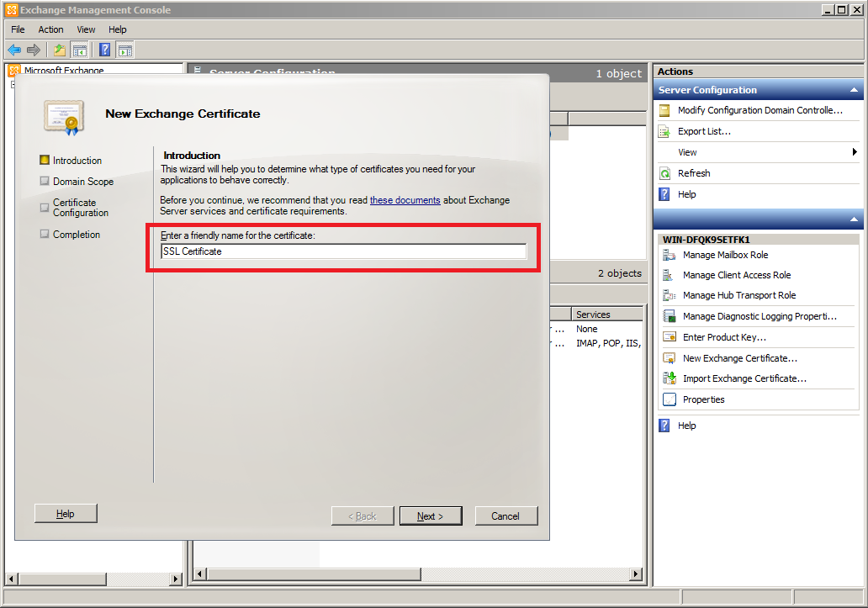868x608 pixels.
Task: Click the Import Exchange Certificate icon
Action: point(670,378)
